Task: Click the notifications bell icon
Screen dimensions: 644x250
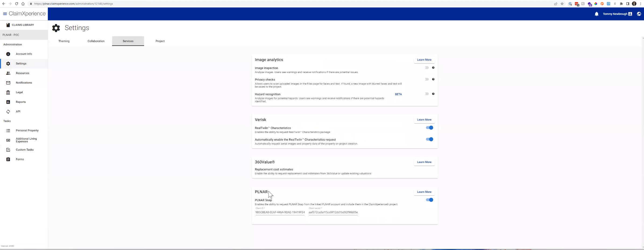Action: click(x=596, y=14)
